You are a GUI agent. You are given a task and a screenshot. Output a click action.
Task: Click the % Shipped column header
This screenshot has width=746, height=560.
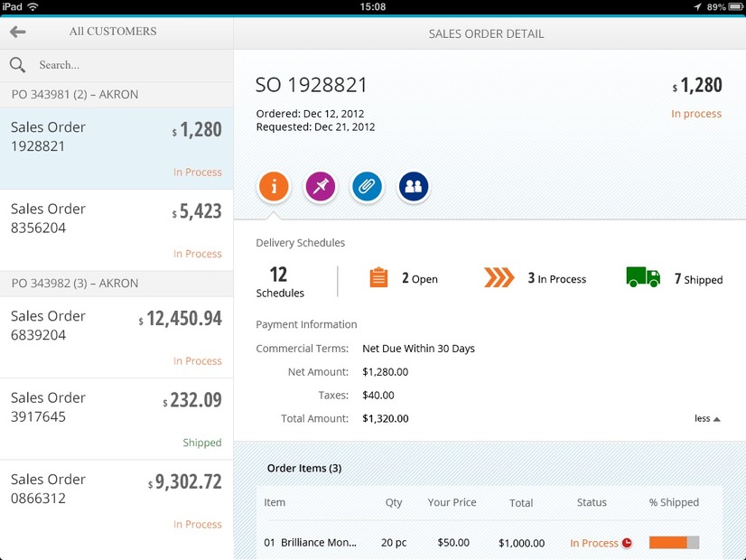(674, 502)
